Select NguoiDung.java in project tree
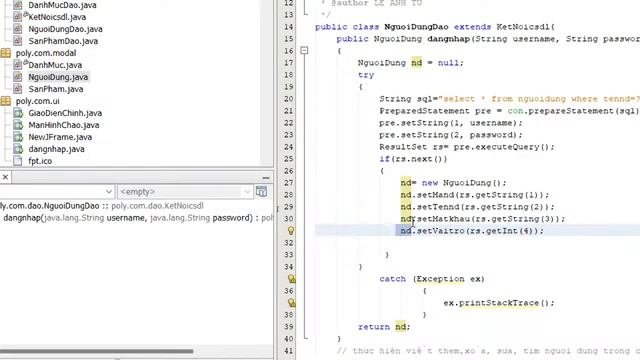The width and height of the screenshot is (640, 360). pyautogui.click(x=58, y=77)
